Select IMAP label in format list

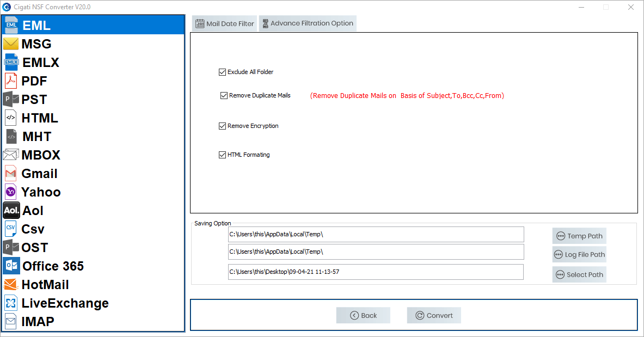[x=38, y=321]
